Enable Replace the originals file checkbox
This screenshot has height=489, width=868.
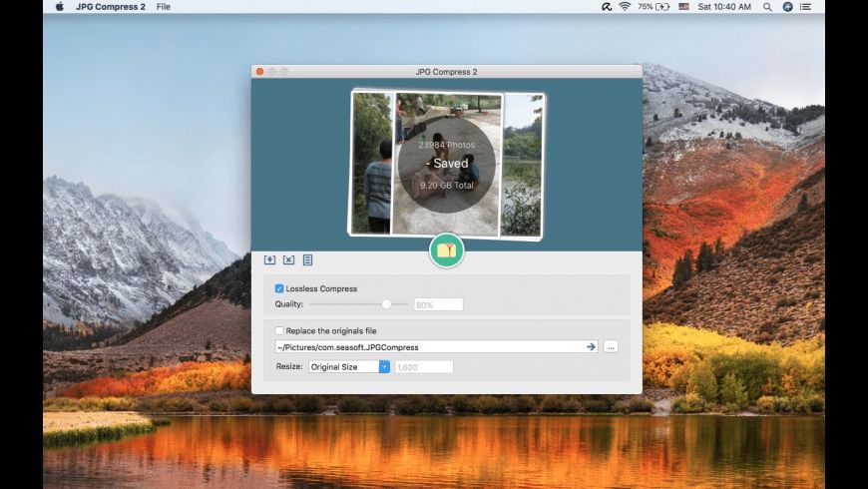tap(279, 330)
